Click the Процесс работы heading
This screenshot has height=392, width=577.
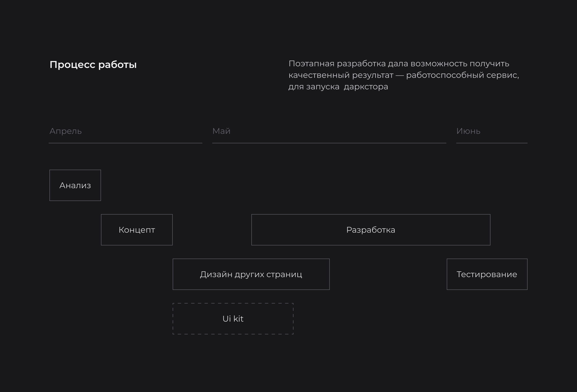pyautogui.click(x=93, y=64)
